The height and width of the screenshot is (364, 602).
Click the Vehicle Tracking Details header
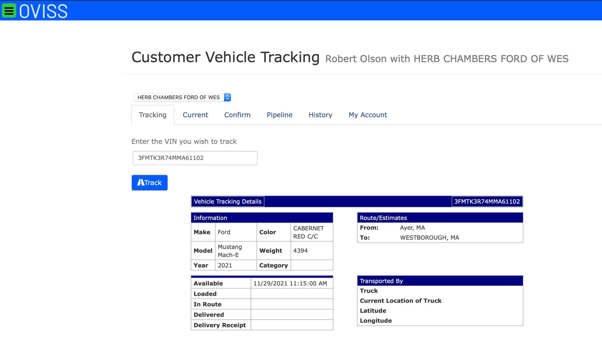228,201
